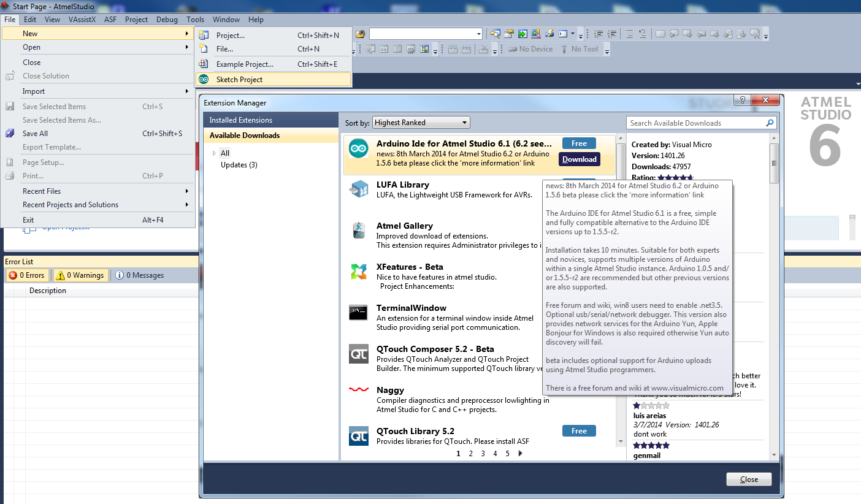The image size is (861, 504).
Task: Toggle the 0 Messages filter
Action: (x=139, y=275)
